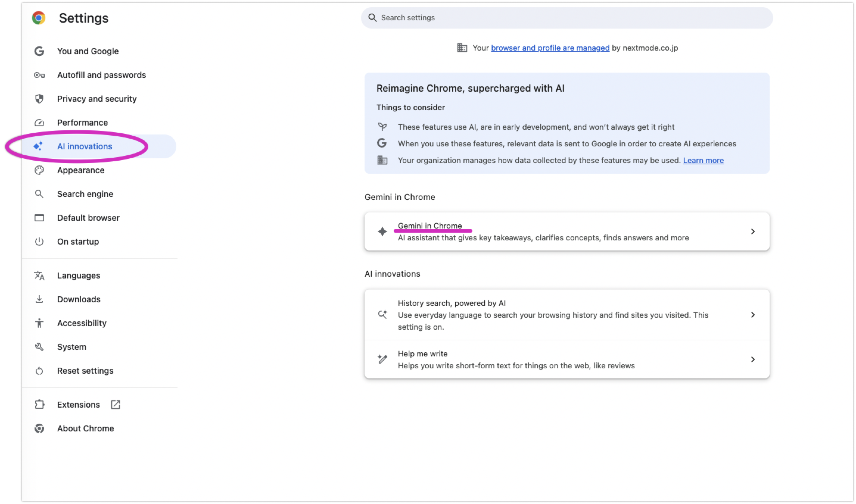Select Reset settings in sidebar
The height and width of the screenshot is (504, 856).
(85, 370)
